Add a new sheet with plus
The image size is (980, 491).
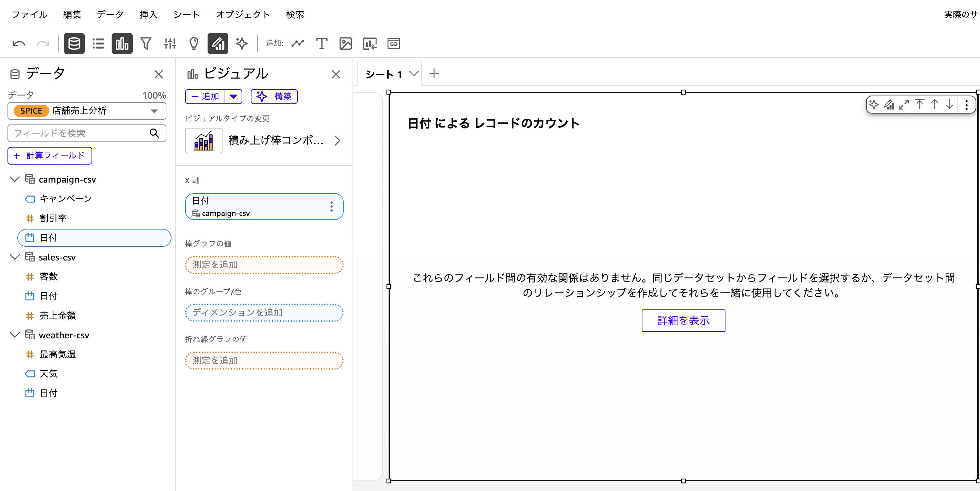tap(434, 74)
